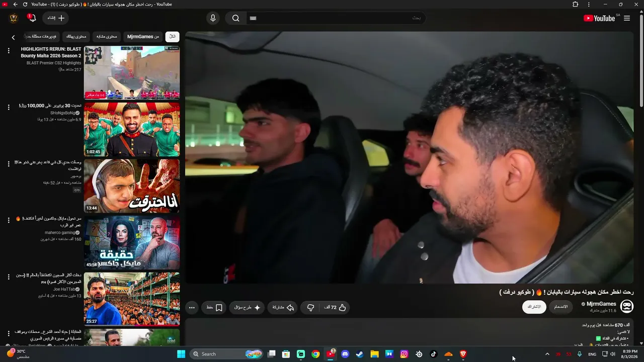The height and width of the screenshot is (362, 644).
Task: Open options for BLAST Bounty Malta video
Action: (9, 50)
